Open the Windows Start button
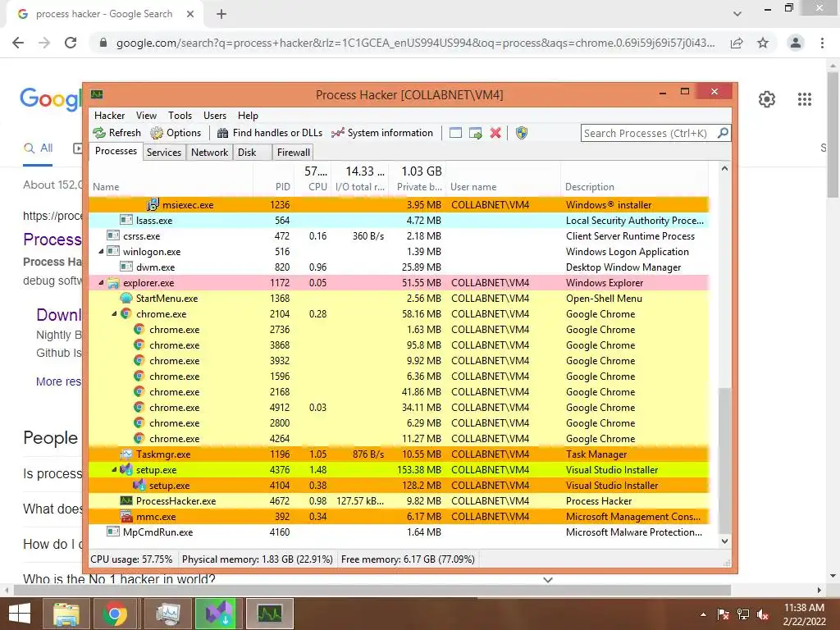Image resolution: width=840 pixels, height=630 pixels. point(20,614)
